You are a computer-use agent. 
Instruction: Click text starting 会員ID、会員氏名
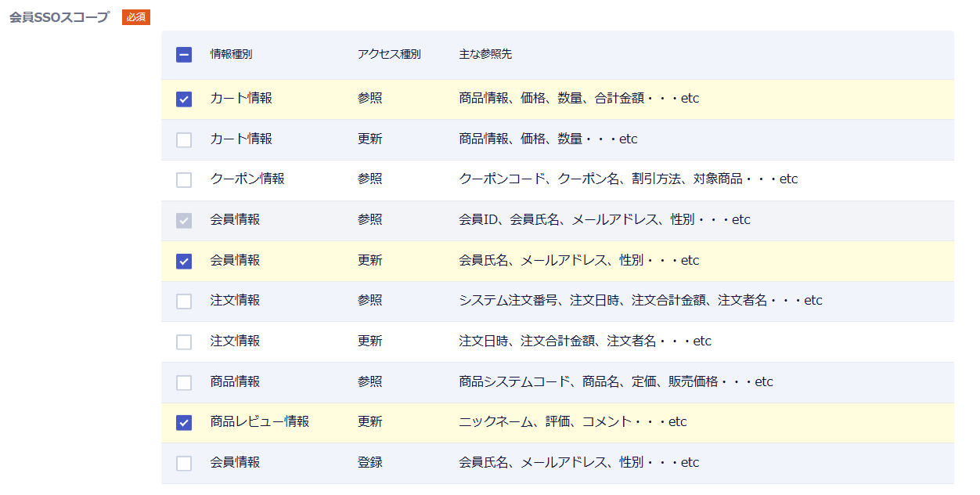coord(605,220)
